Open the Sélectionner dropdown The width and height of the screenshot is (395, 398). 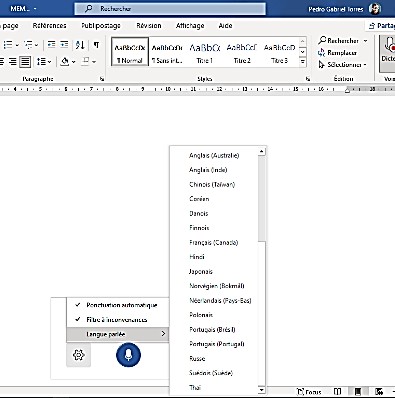pyautogui.click(x=342, y=65)
